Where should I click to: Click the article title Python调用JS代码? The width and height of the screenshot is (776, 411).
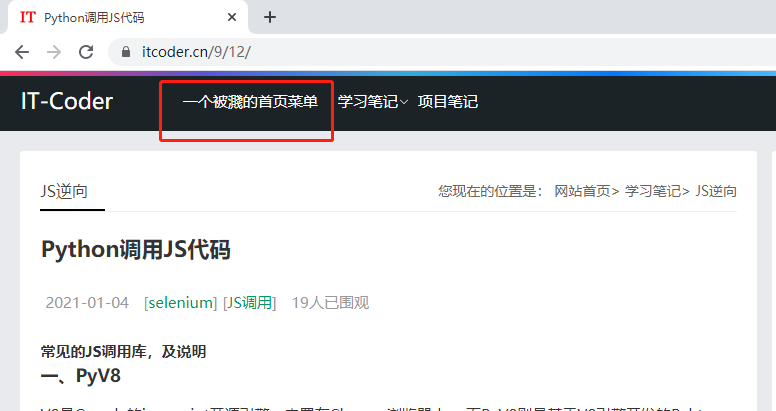[x=136, y=249]
